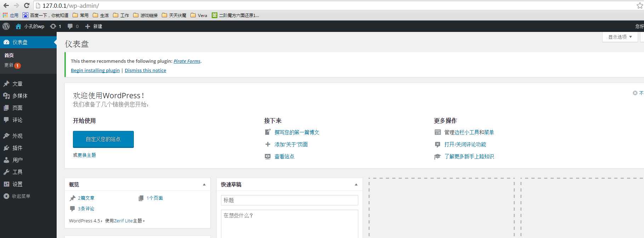This screenshot has width=644, height=238.
Task: Open 百度一下 bookmark
Action: [x=45, y=15]
